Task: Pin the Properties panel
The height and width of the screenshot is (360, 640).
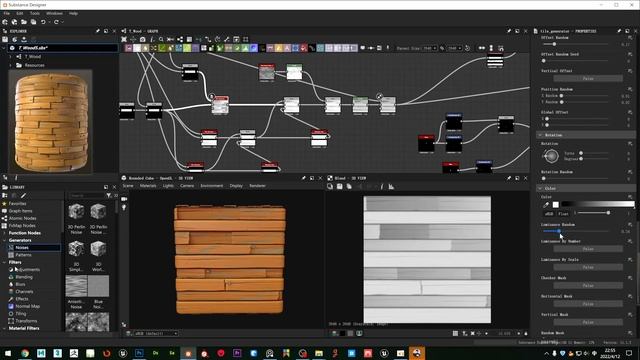Action: coord(619,31)
